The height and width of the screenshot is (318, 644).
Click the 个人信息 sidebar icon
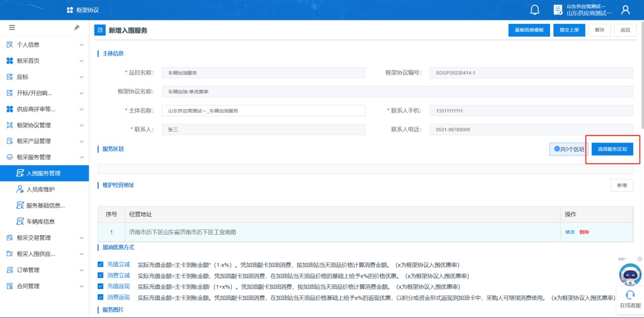click(10, 45)
